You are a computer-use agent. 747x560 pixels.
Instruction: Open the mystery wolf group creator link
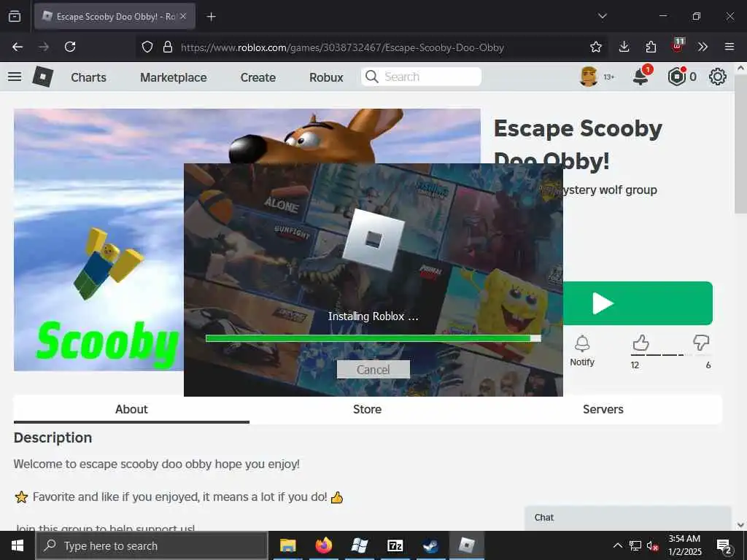tap(609, 190)
